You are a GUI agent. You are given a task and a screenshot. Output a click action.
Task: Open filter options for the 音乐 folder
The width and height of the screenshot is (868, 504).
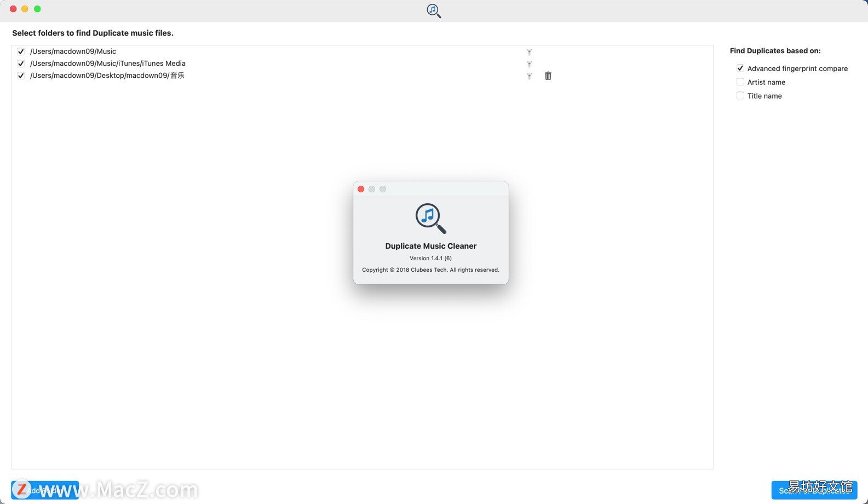click(529, 76)
